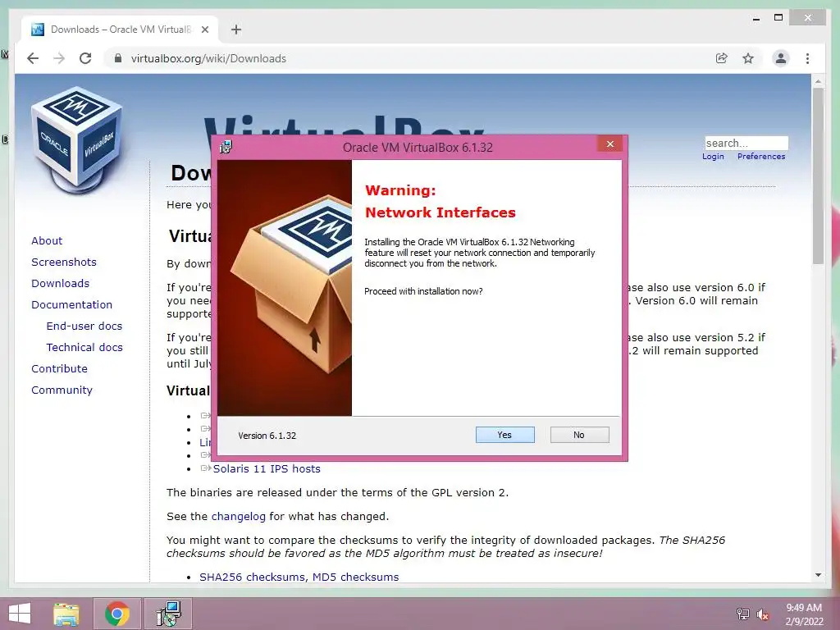840x630 pixels.
Task: Click Chrome's forward arrow
Action: (59, 58)
